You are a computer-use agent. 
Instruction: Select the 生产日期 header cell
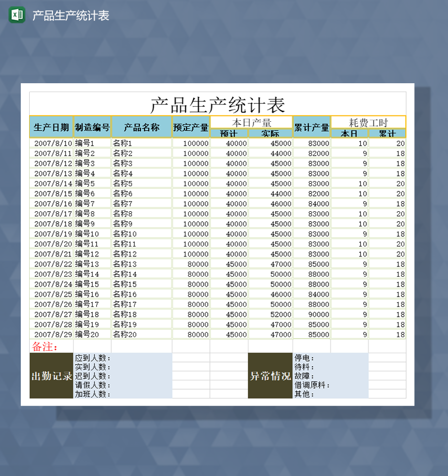tap(51, 126)
